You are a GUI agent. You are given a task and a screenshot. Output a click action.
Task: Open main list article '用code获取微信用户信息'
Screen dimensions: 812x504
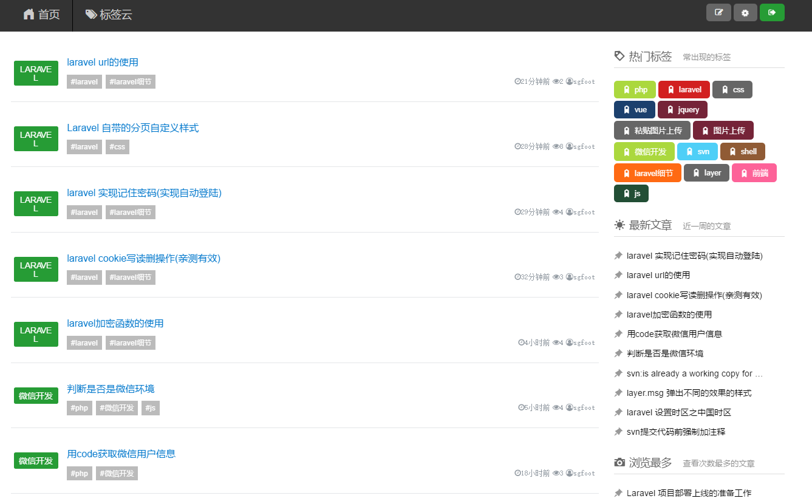tap(121, 454)
